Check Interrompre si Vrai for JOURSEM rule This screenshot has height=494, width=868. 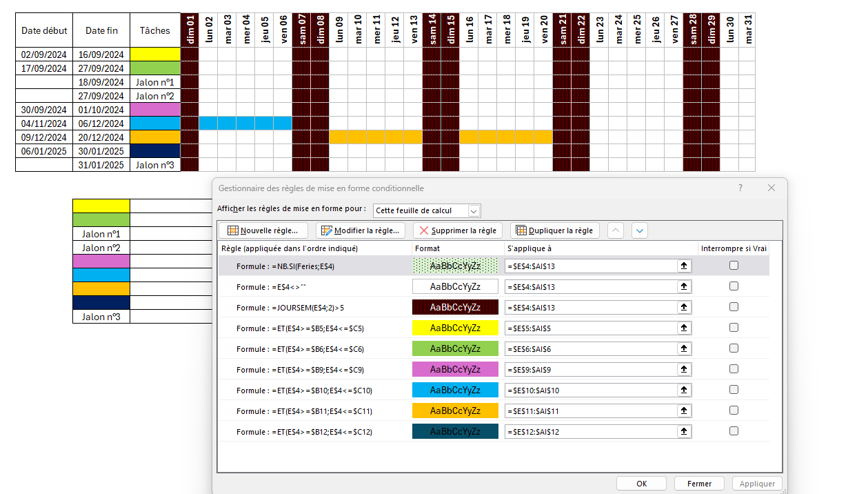[x=734, y=307]
